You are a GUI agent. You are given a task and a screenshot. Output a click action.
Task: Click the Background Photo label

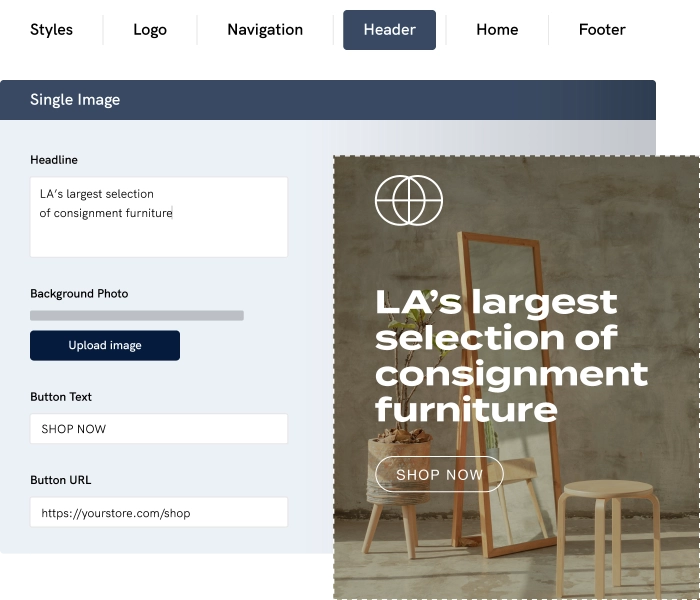click(x=79, y=294)
